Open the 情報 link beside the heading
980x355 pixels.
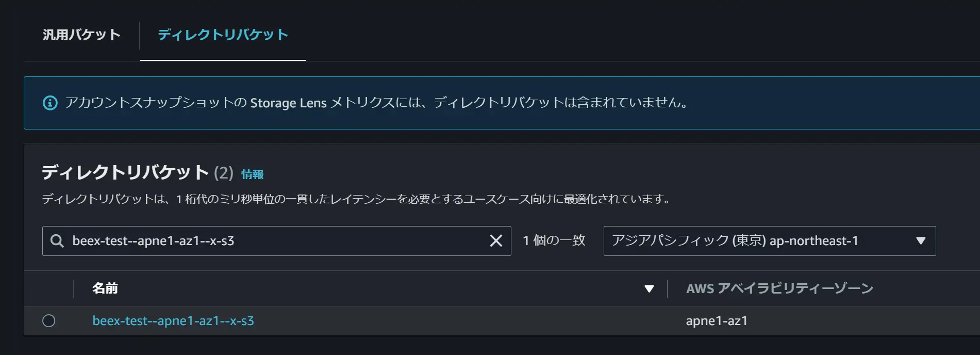coord(252,174)
